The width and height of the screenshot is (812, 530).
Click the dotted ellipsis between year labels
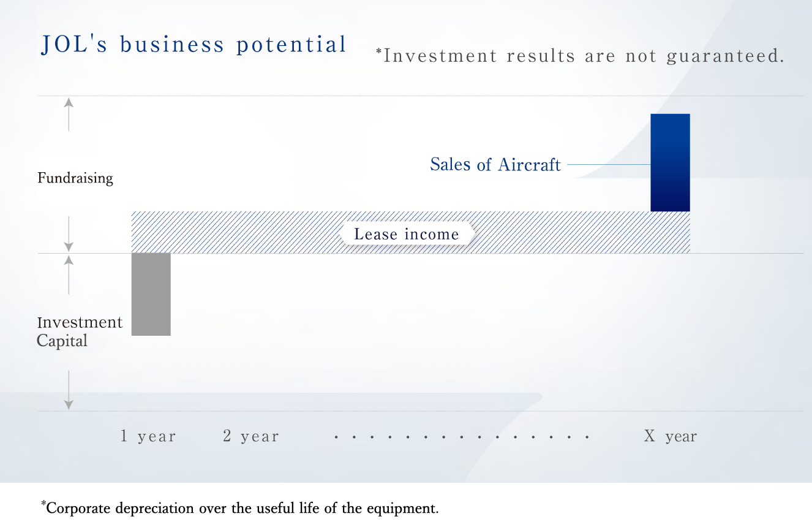(462, 437)
